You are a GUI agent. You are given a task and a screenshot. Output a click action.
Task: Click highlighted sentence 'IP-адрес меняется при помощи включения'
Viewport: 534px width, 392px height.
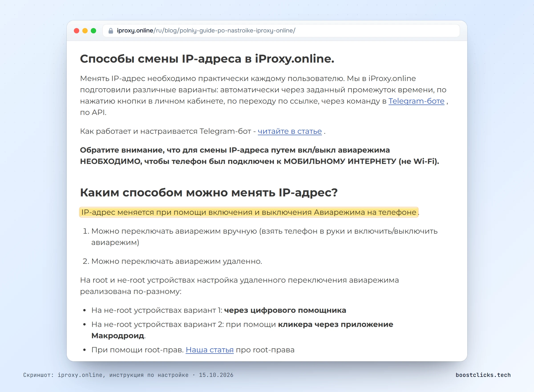(249, 212)
